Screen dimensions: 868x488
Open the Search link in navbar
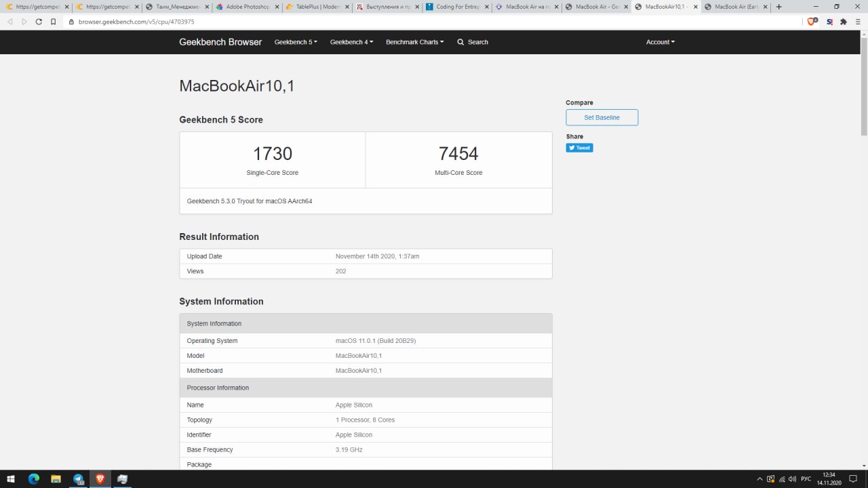(x=473, y=42)
